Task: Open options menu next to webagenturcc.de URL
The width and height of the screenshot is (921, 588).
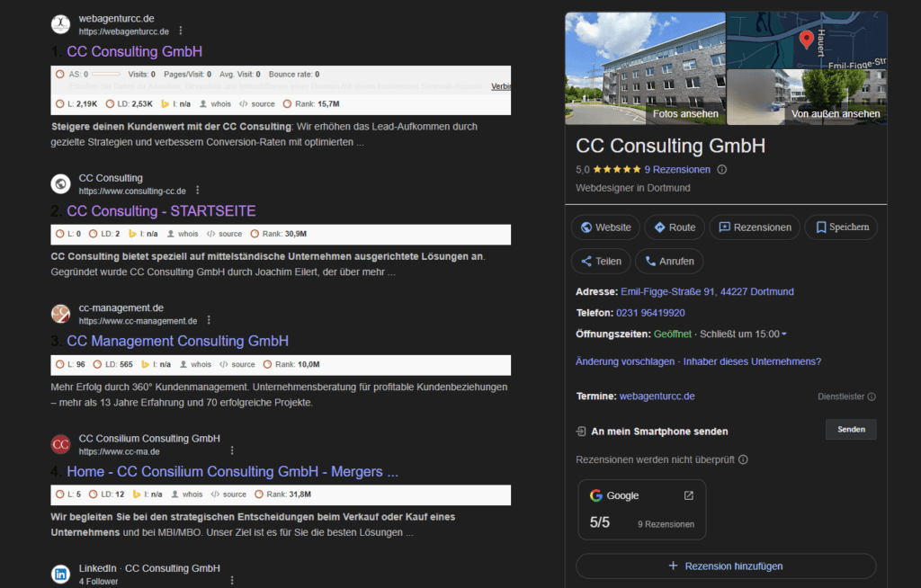Action: point(180,31)
